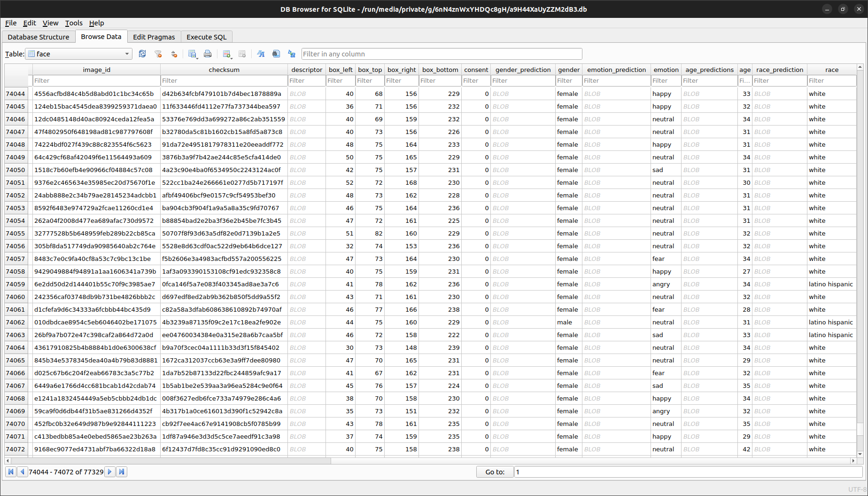Switch to Edit Pragmas tab
The image size is (868, 496).
pyautogui.click(x=154, y=37)
